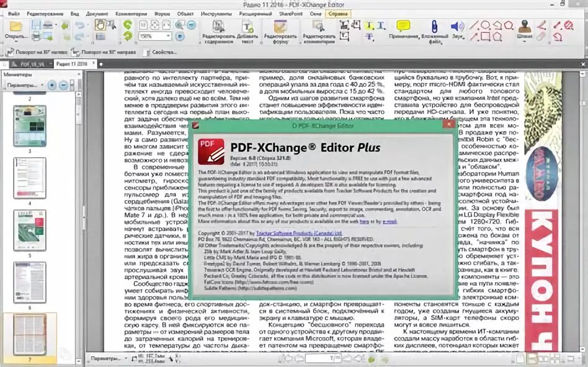Click the Redo arrow icon
588x367 pixels.
pyautogui.click(x=79, y=37)
